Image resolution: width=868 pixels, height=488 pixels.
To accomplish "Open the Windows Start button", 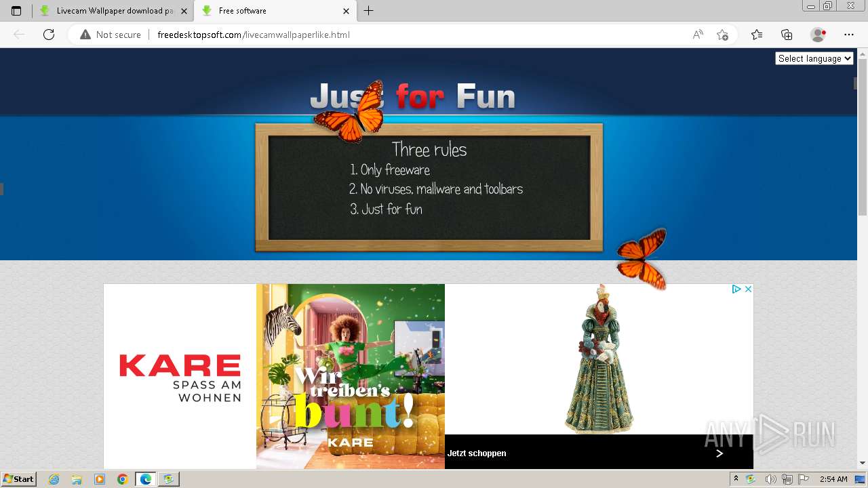I will click(18, 479).
